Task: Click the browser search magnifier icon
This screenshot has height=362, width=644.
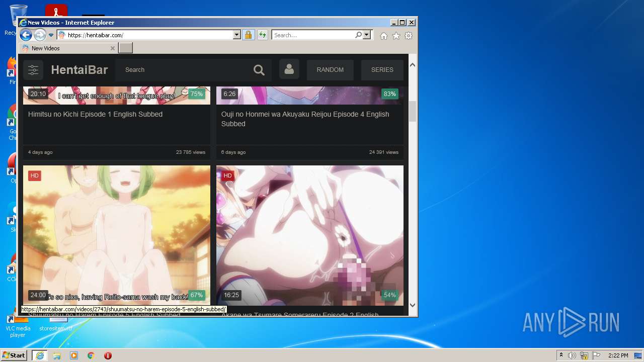Action: click(358, 35)
